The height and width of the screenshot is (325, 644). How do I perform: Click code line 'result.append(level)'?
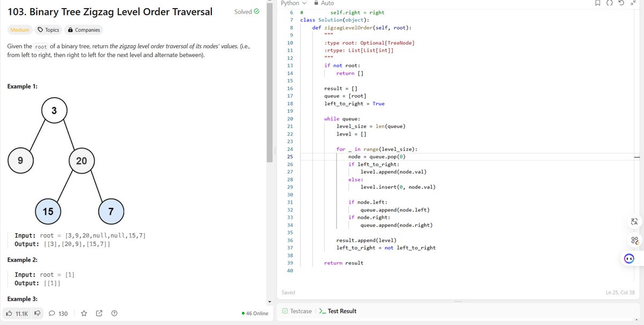click(x=367, y=240)
